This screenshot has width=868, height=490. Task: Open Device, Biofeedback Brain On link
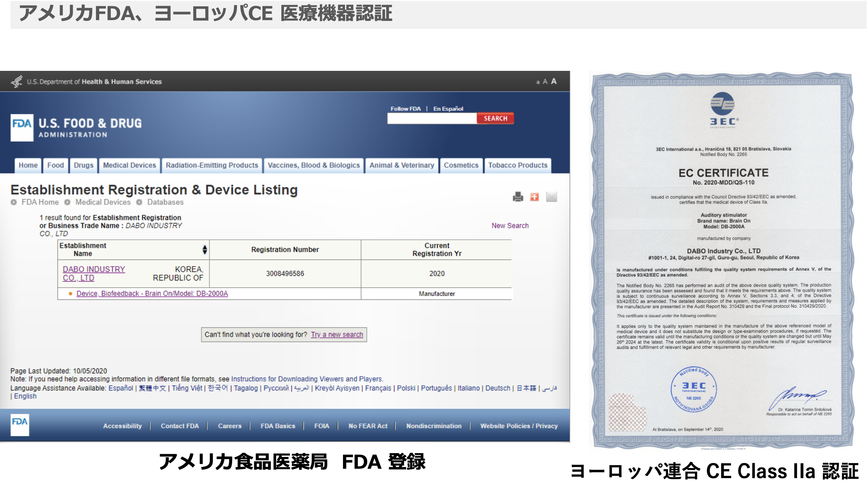point(152,293)
